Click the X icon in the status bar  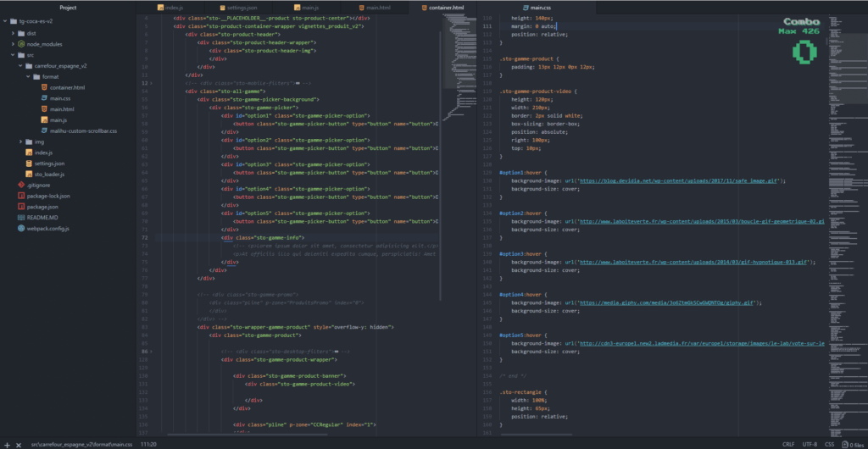(x=19, y=445)
